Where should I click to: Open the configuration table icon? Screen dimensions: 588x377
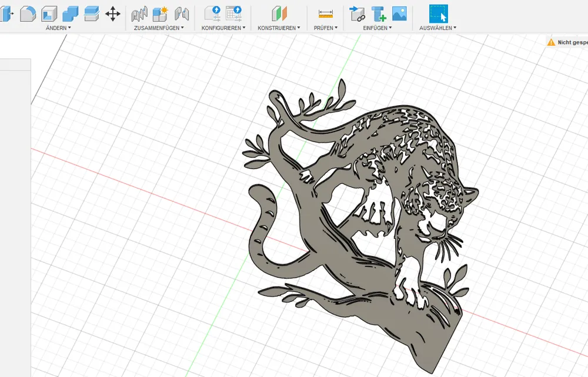(234, 14)
